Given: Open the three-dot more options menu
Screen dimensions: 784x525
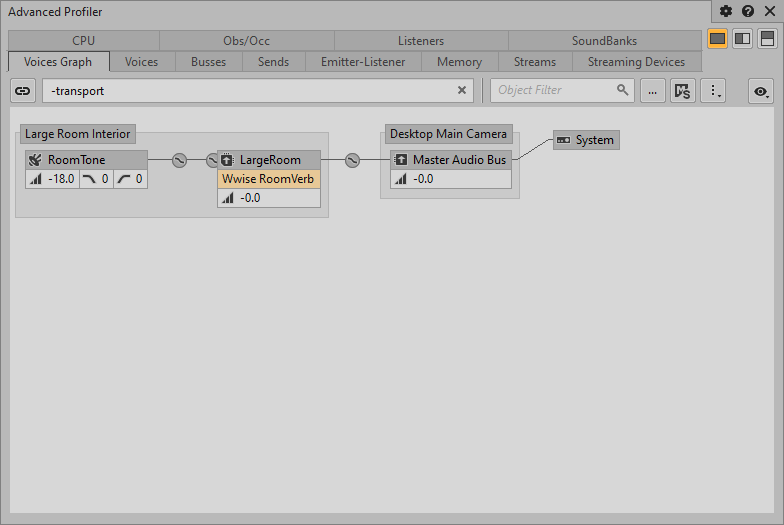Looking at the screenshot, I should pyautogui.click(x=713, y=91).
